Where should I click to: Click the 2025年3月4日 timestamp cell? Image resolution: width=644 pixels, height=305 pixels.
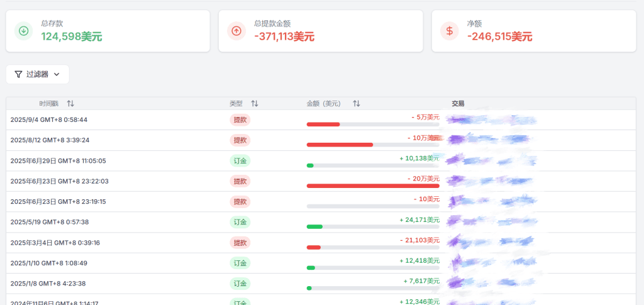(x=55, y=242)
